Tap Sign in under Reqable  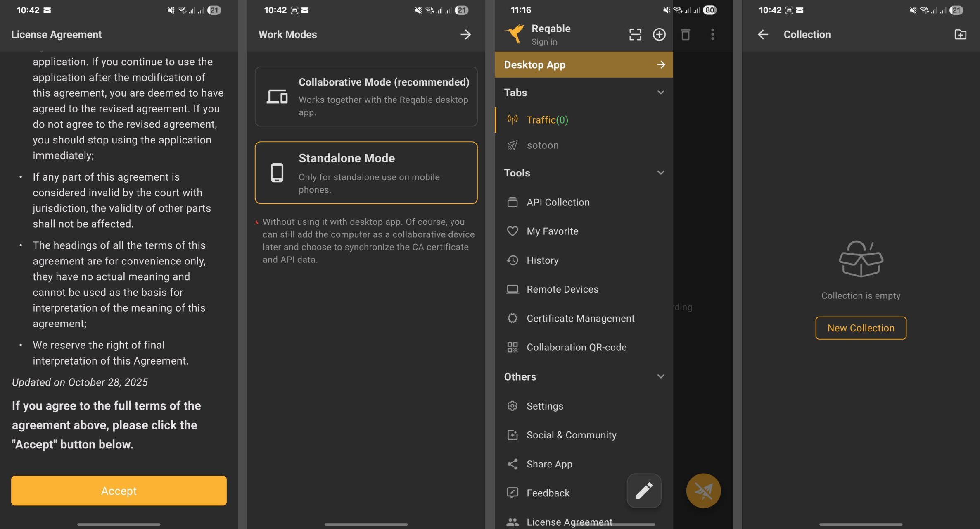[x=544, y=42]
